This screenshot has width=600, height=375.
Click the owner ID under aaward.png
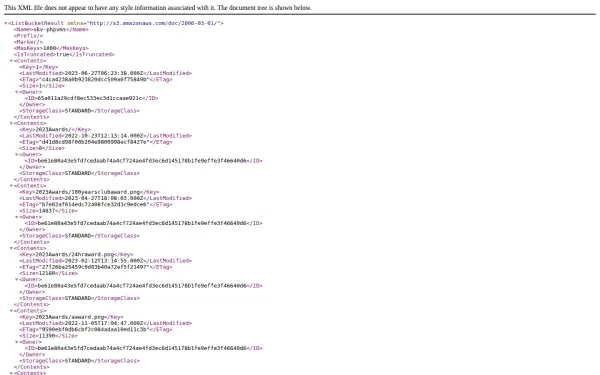142,348
